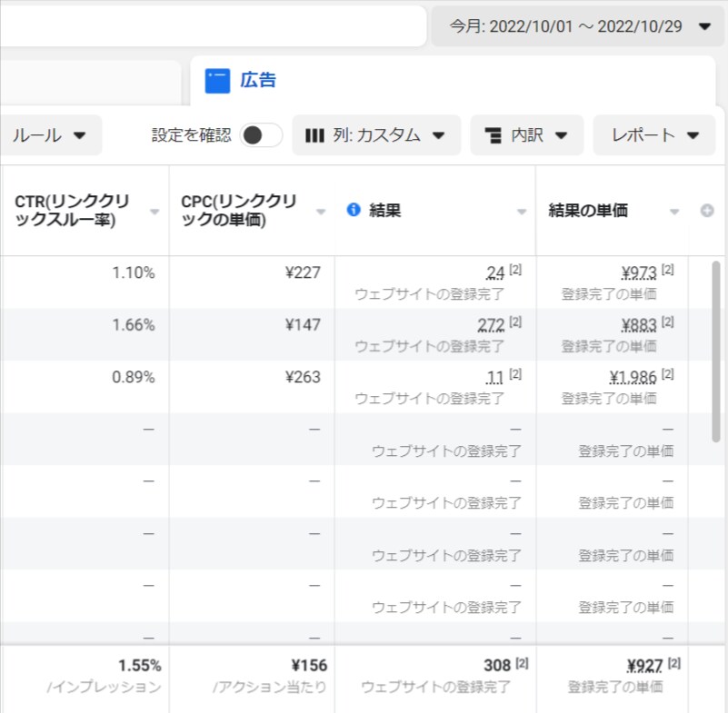
Task: Select the CTR cell 0.89%
Action: click(134, 377)
